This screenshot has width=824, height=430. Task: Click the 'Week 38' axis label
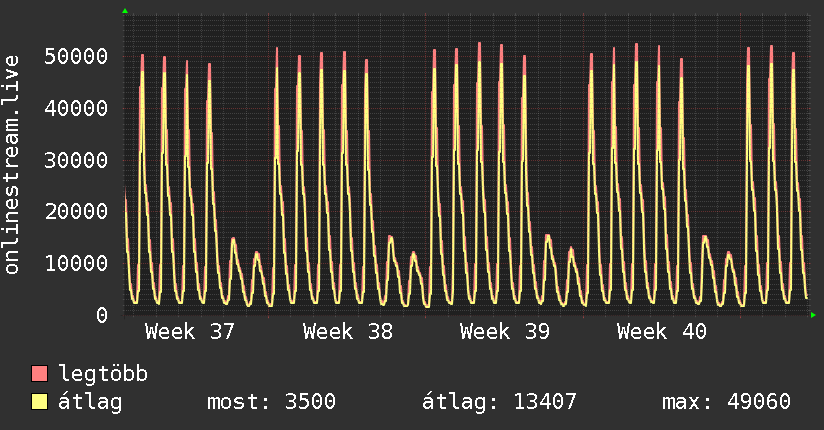[347, 332]
